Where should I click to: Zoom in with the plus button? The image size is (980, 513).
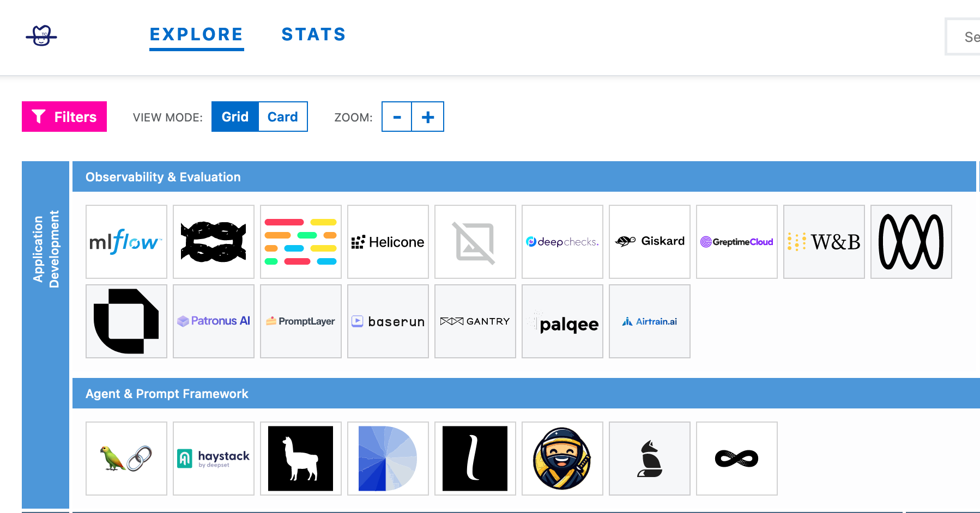click(428, 117)
